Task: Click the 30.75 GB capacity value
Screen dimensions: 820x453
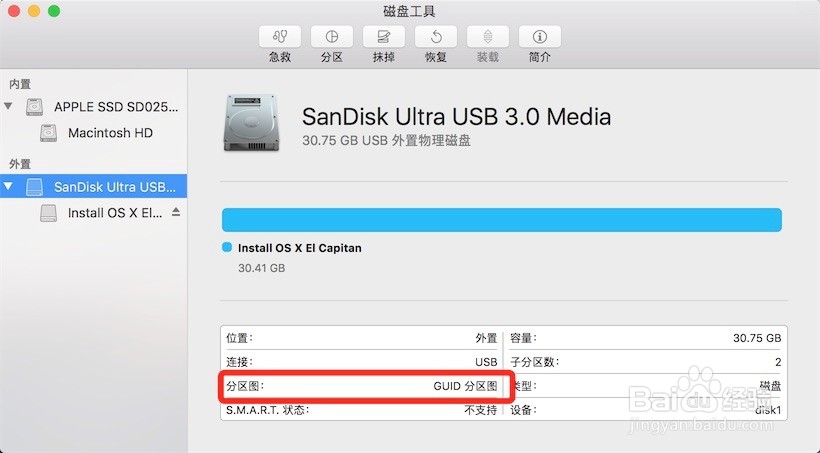Action: pyautogui.click(x=757, y=338)
